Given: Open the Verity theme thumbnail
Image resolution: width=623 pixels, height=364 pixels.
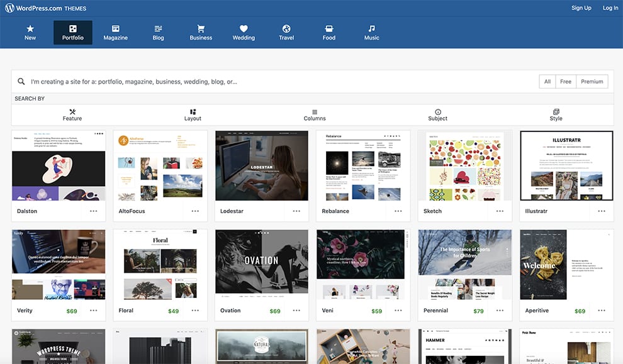Looking at the screenshot, I should (59, 265).
